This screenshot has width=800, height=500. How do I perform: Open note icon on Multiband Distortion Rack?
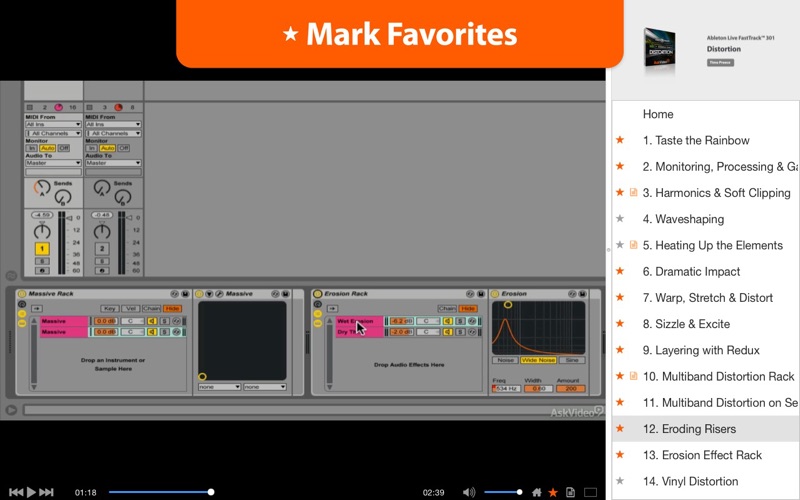(x=633, y=376)
